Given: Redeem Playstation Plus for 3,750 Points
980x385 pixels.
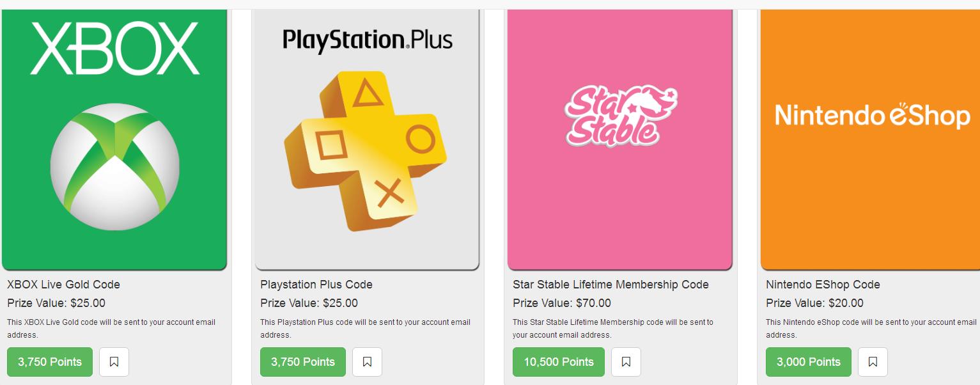Looking at the screenshot, I should (302, 362).
